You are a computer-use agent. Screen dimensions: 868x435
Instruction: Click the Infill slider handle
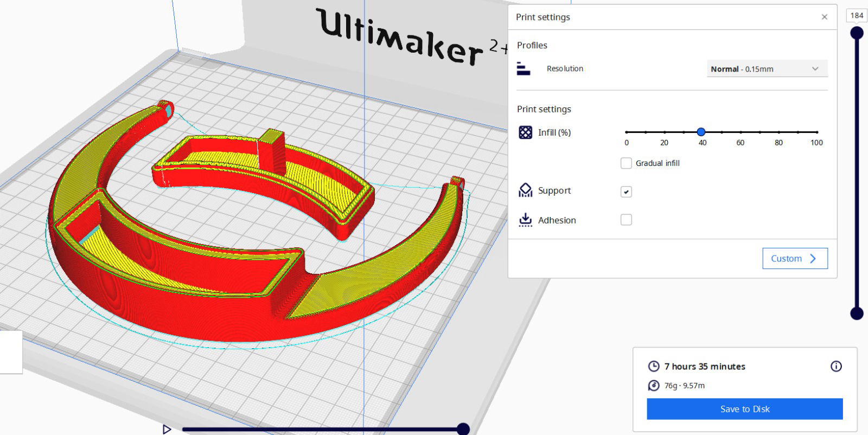[701, 132]
